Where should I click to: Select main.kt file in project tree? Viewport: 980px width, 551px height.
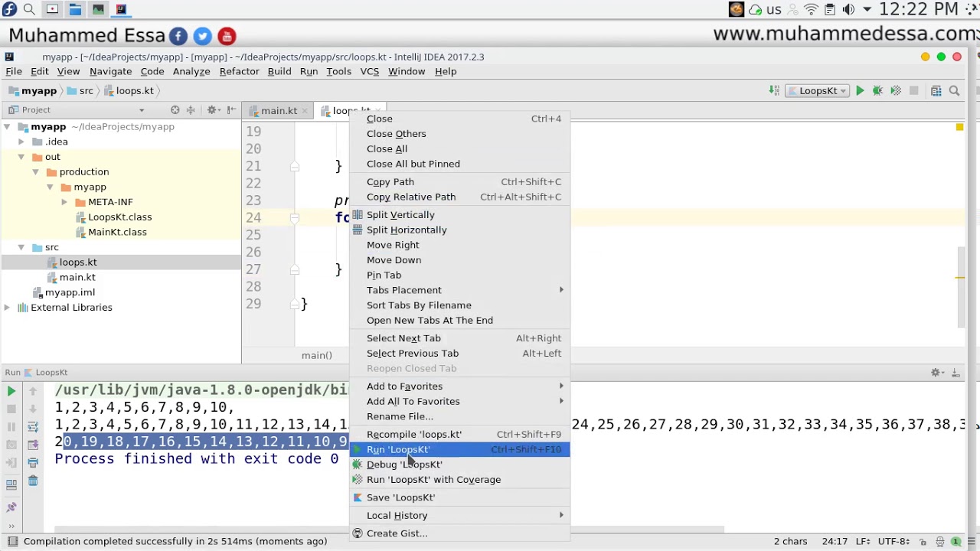[x=77, y=277]
